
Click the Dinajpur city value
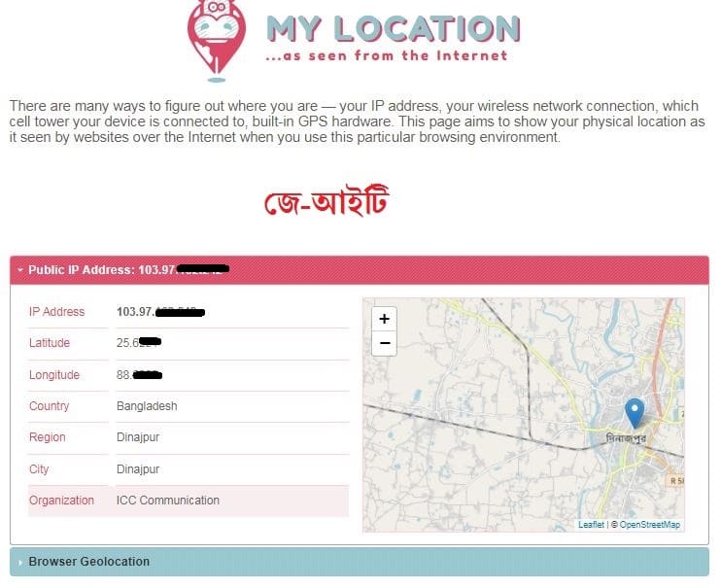click(x=138, y=469)
